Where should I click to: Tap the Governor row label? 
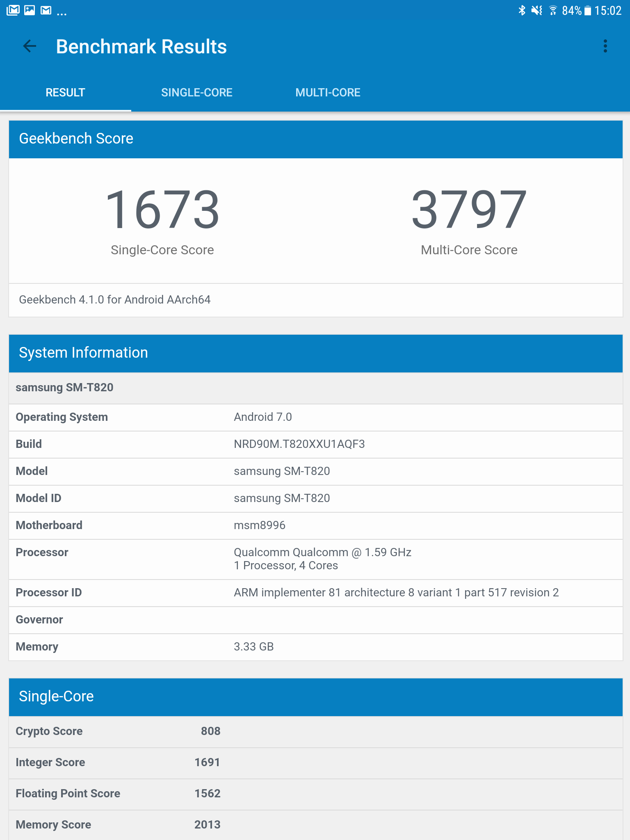click(39, 620)
